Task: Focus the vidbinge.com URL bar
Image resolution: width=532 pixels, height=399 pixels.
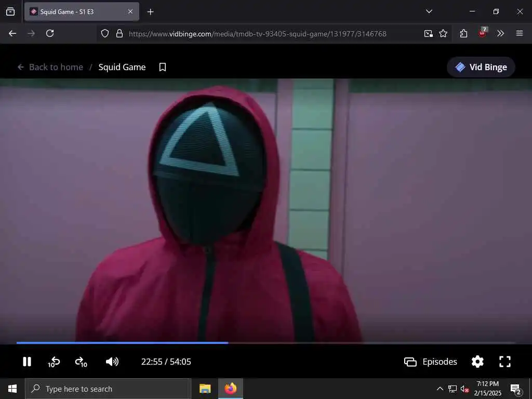Action: [258, 34]
